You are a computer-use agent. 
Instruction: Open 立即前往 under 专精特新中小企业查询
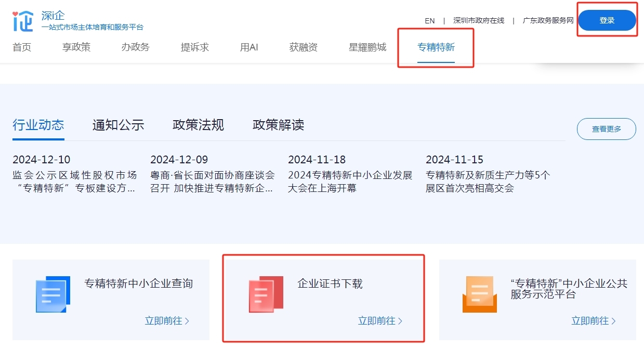[167, 321]
